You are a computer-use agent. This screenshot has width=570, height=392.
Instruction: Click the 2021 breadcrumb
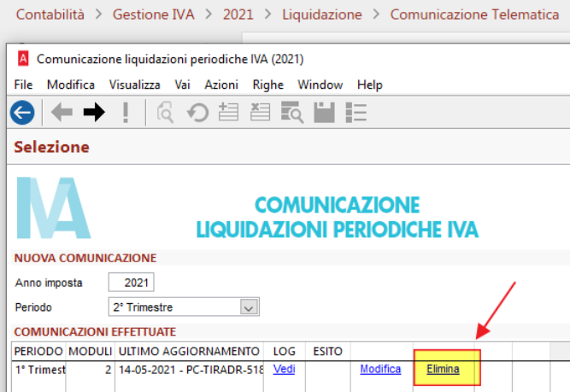[x=238, y=15]
